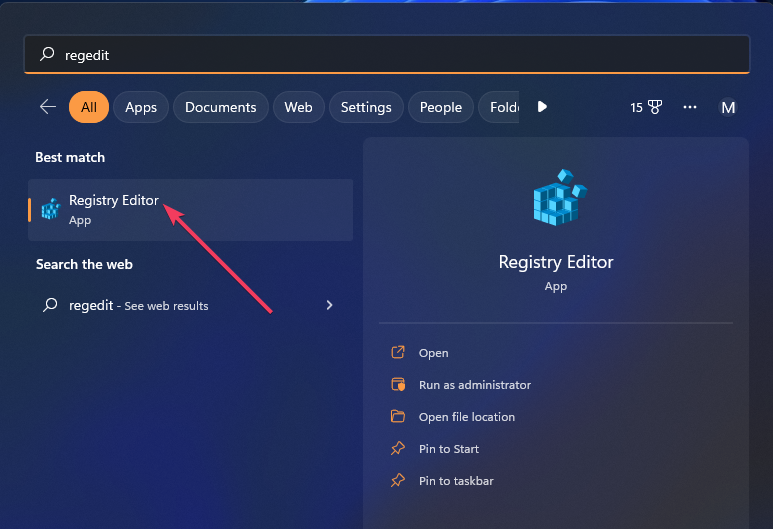Image resolution: width=773 pixels, height=529 pixels.
Task: Click the search magnifier icon in search box
Action: (47, 54)
